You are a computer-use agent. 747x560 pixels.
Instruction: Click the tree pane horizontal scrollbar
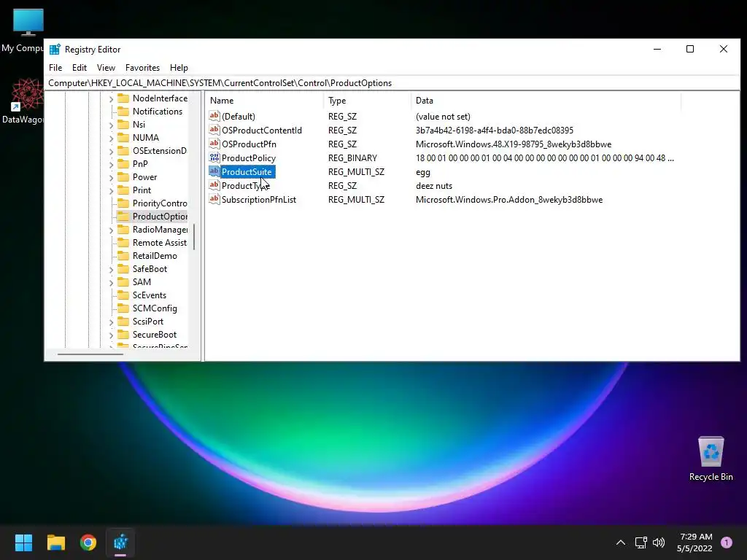90,354
